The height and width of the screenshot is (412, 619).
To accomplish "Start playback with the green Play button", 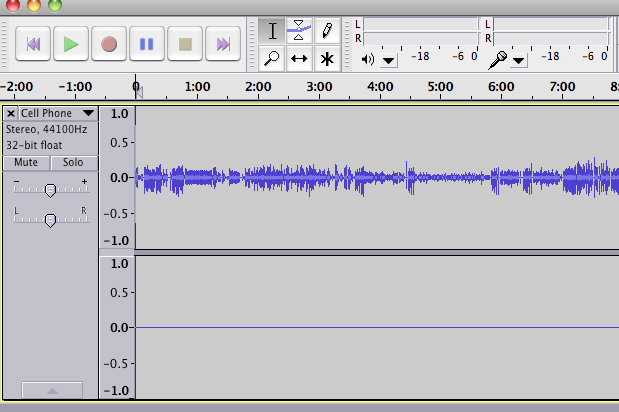I will (x=71, y=44).
